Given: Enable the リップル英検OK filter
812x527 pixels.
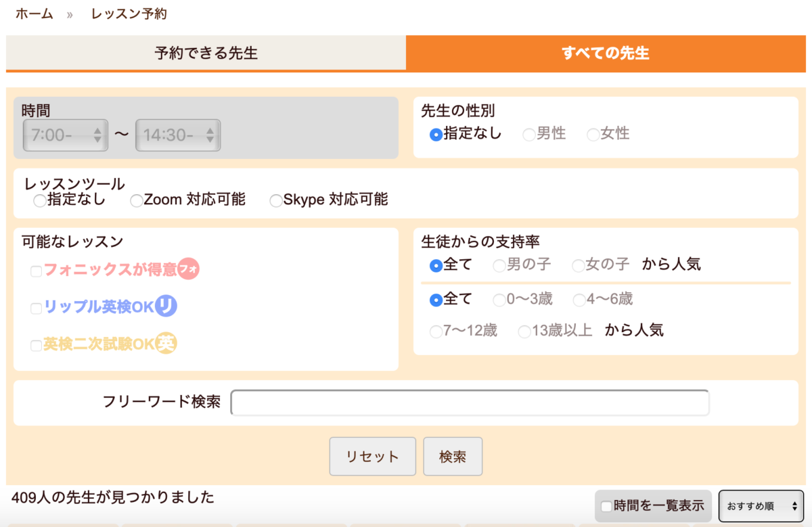Looking at the screenshot, I should pos(35,306).
